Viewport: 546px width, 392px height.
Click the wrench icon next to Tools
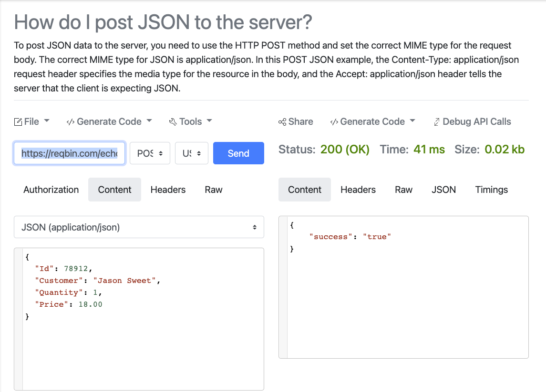pyautogui.click(x=173, y=121)
